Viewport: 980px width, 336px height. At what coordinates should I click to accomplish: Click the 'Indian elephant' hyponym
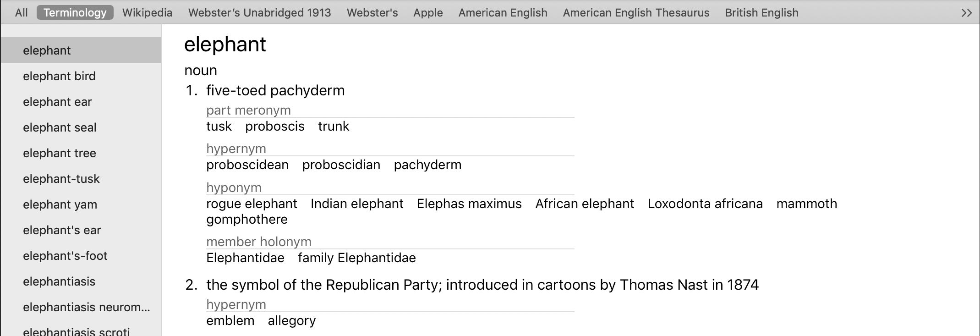coord(356,204)
